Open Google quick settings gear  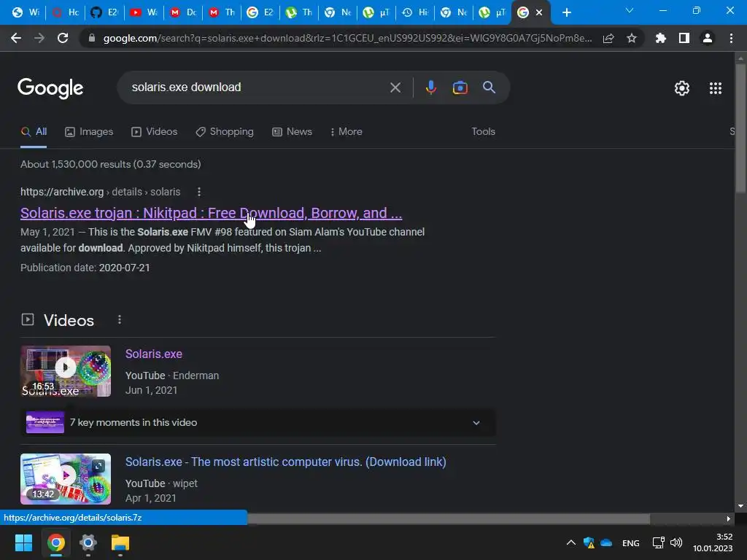(x=682, y=88)
